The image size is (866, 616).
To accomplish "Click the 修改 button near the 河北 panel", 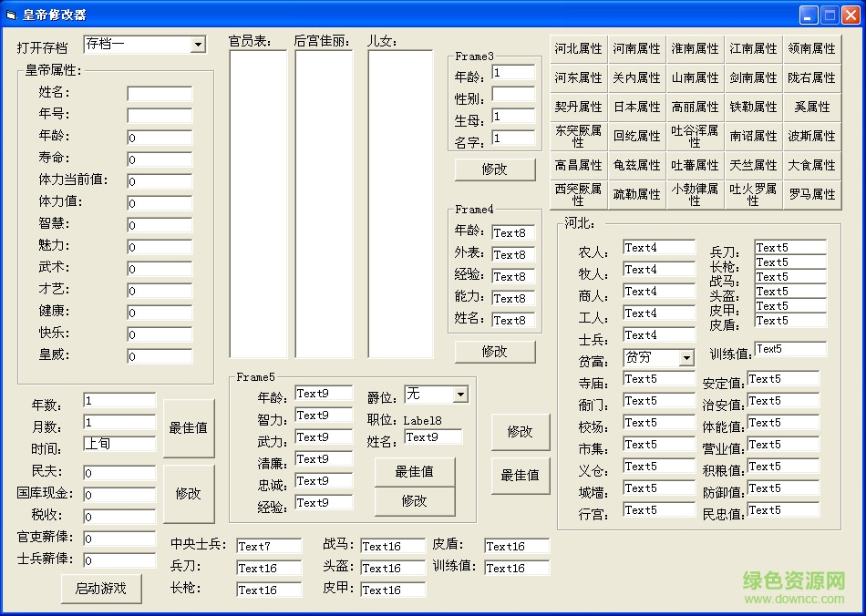I will pyautogui.click(x=521, y=434).
